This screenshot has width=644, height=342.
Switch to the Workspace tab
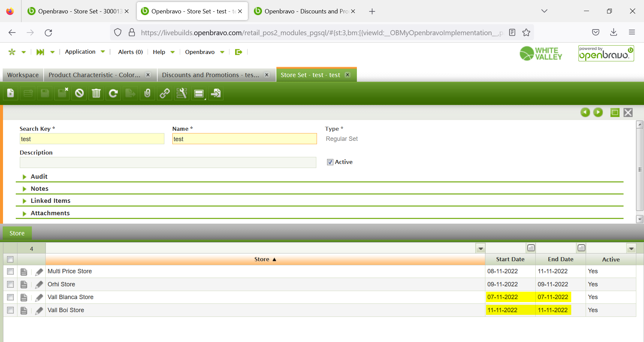point(23,75)
